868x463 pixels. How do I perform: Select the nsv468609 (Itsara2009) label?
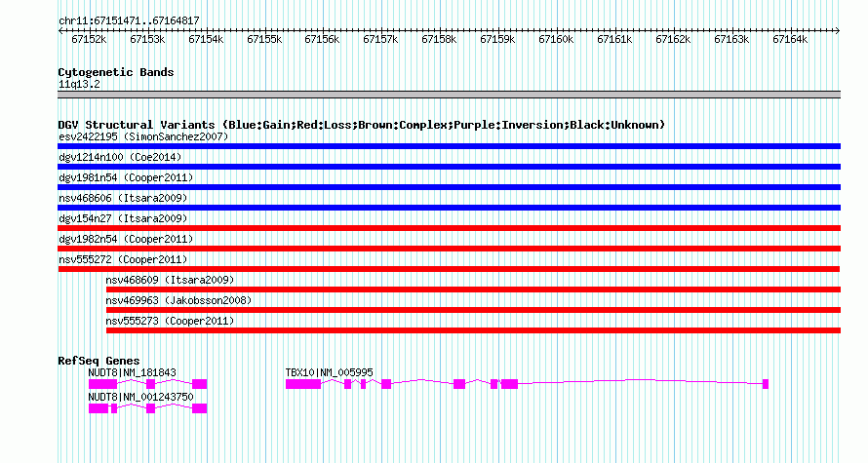click(170, 280)
